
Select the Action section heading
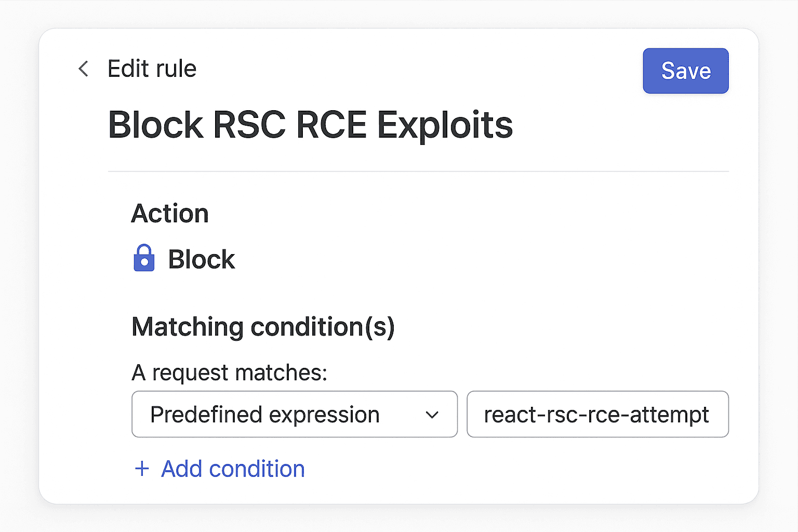point(170,213)
